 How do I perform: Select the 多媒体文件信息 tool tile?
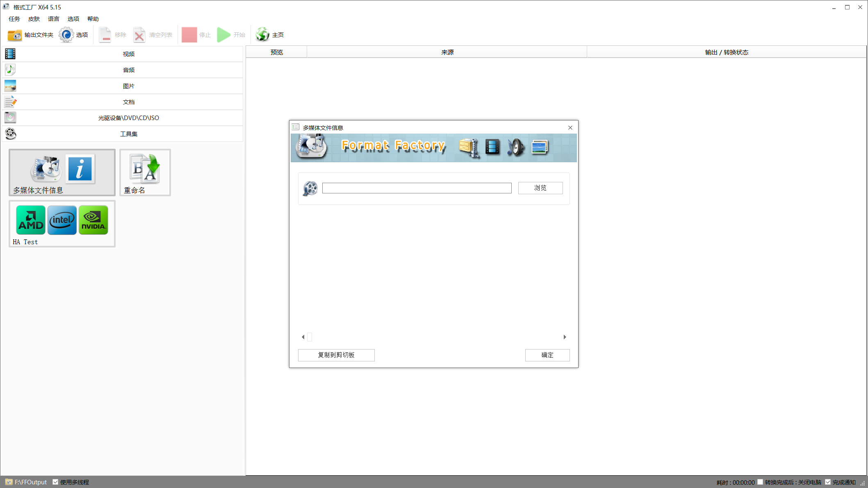[x=62, y=173]
